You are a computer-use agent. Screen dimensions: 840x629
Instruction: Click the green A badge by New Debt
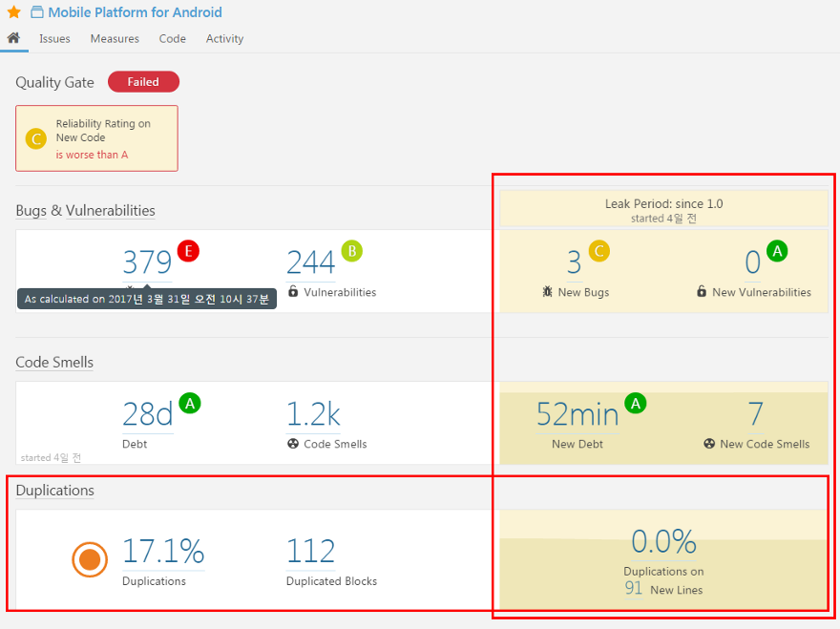click(x=636, y=403)
